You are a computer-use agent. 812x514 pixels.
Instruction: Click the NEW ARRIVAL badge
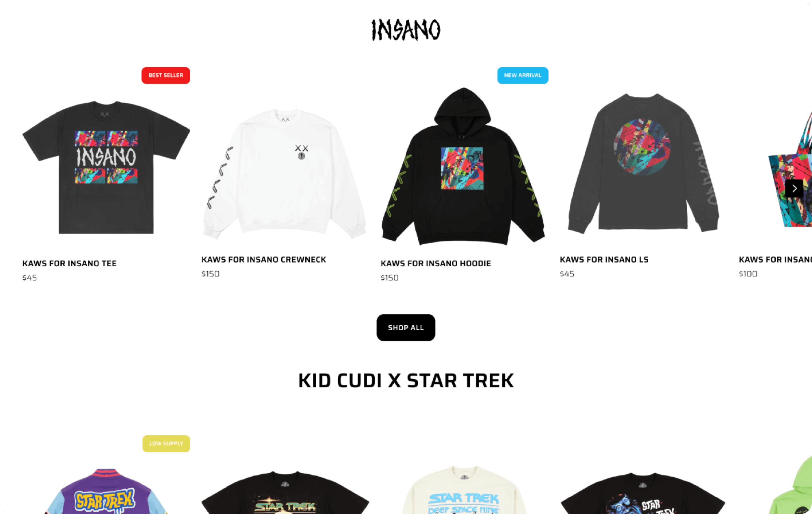(x=523, y=75)
